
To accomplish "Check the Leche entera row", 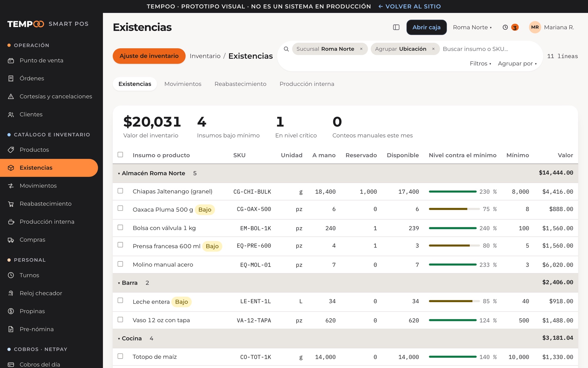I will [120, 300].
